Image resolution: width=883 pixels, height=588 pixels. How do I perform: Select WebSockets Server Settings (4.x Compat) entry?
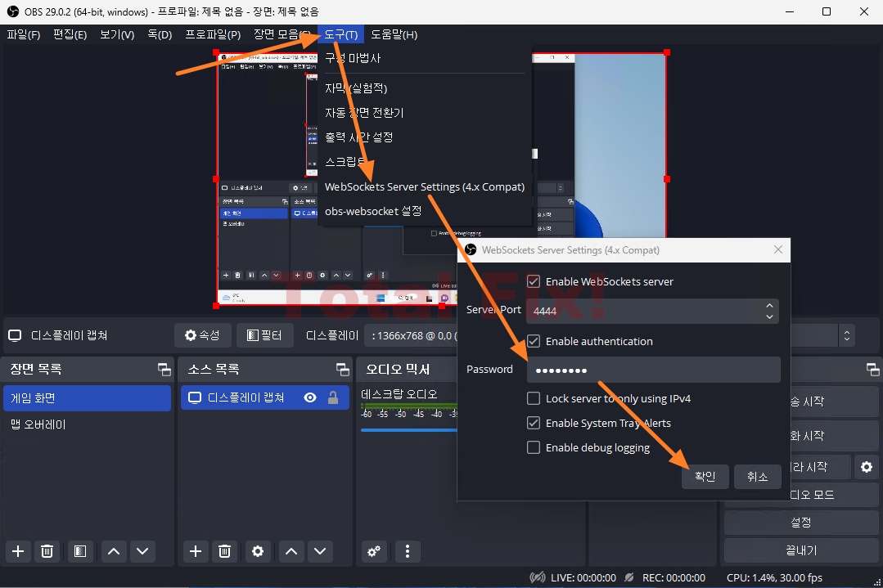[425, 186]
